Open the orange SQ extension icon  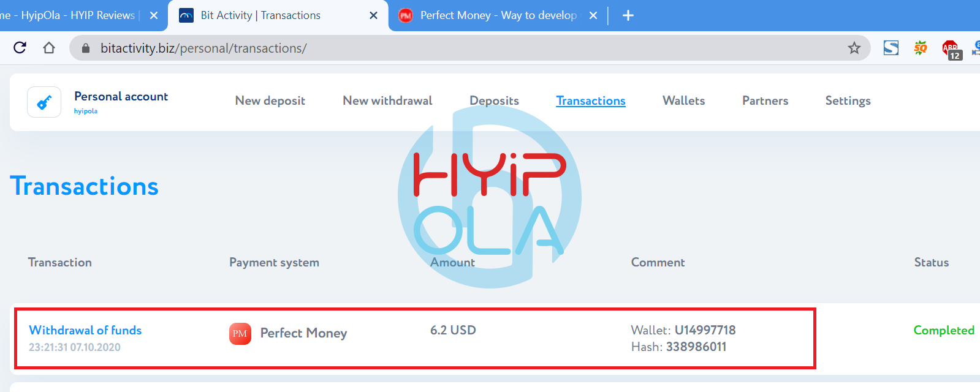(921, 48)
